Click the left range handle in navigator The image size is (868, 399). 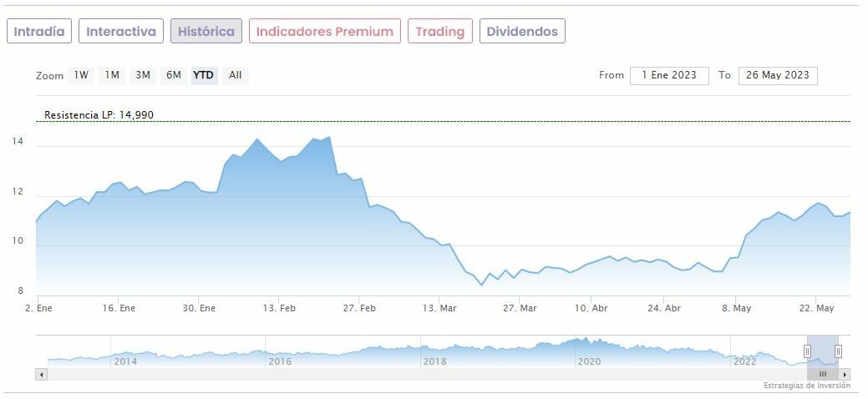[808, 351]
